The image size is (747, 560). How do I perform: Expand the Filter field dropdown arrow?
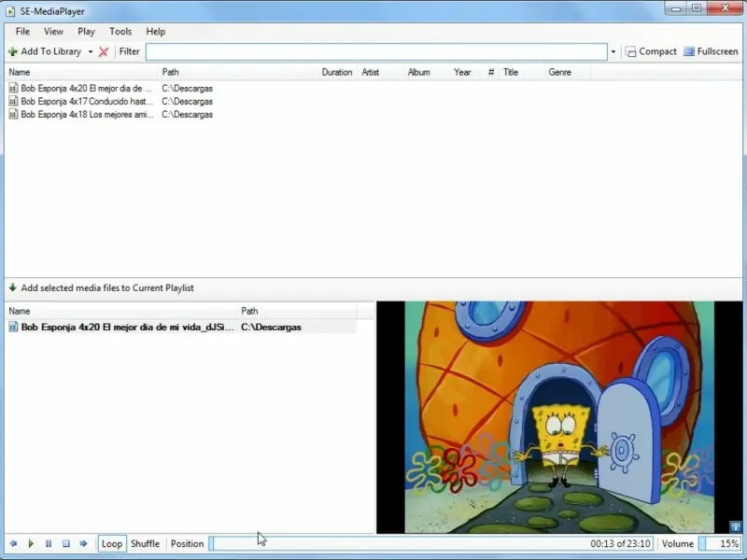pos(613,52)
